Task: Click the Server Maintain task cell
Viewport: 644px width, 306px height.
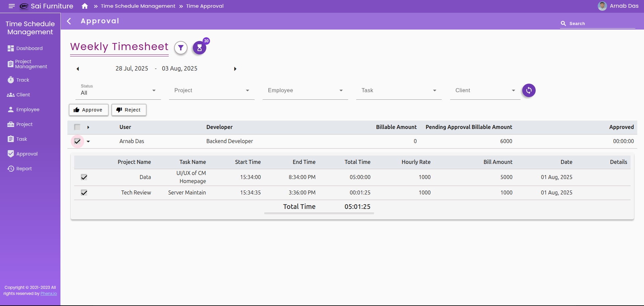Action: [187, 192]
